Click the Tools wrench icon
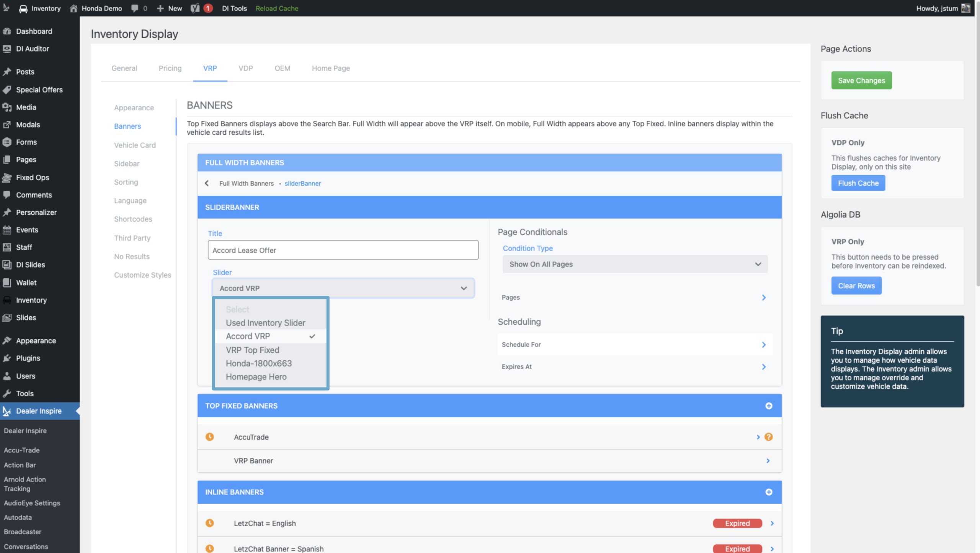Viewport: 980px width, 553px height. [7, 393]
